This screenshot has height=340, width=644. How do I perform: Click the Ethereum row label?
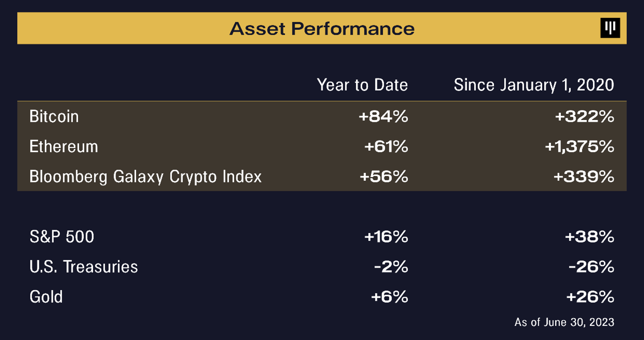coord(64,147)
